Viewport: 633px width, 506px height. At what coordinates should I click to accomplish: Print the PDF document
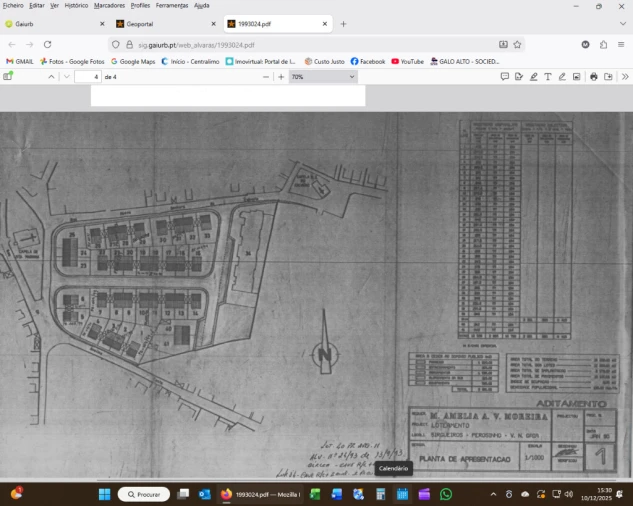pos(593,77)
